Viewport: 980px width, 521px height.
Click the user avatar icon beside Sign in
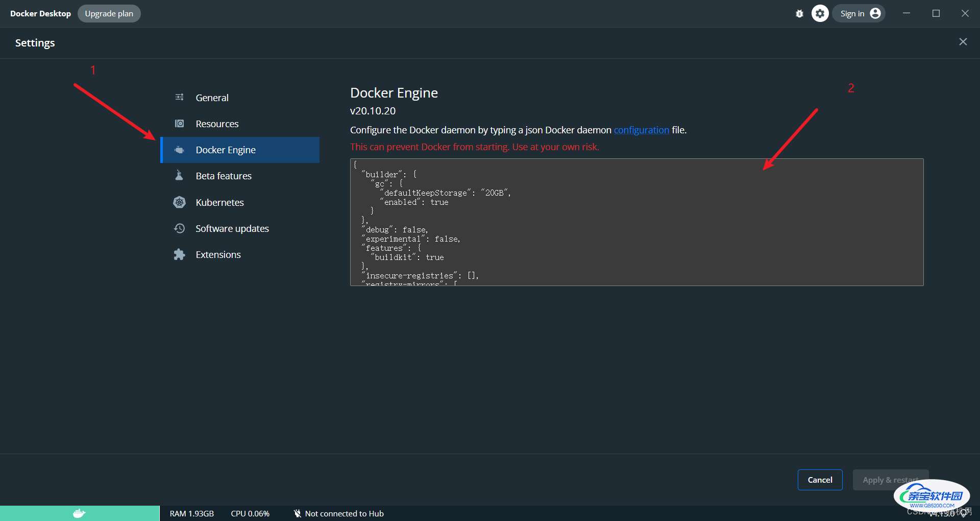pos(875,13)
